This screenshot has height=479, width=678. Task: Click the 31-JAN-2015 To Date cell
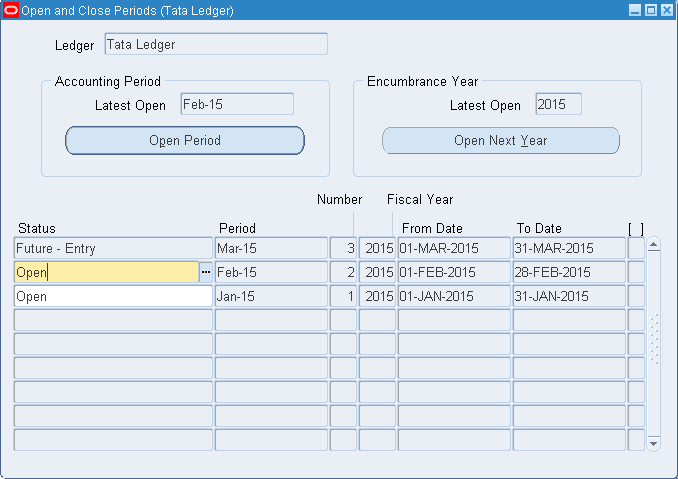tap(568, 296)
